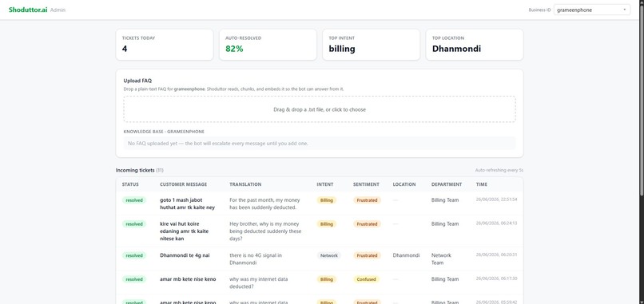Click the Shoduttor.ai logo
The height and width of the screenshot is (304, 644).
[28, 10]
